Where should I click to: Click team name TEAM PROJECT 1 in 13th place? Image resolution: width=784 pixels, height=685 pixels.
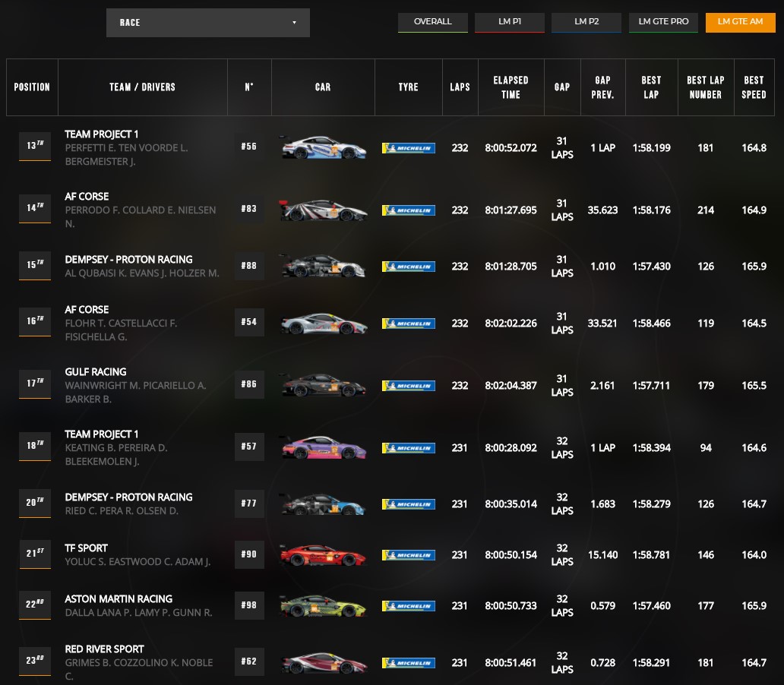[102, 134]
